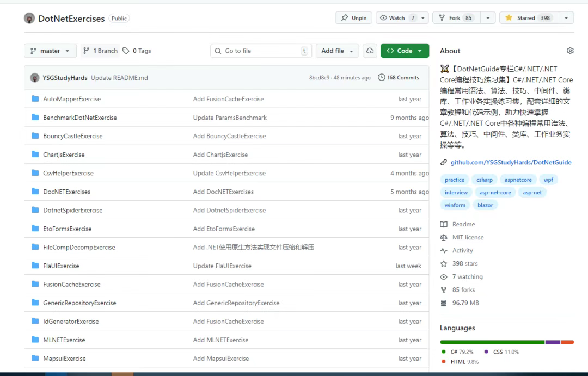Click the MLNETExercise folder icon
Image resolution: width=588 pixels, height=376 pixels.
click(35, 340)
